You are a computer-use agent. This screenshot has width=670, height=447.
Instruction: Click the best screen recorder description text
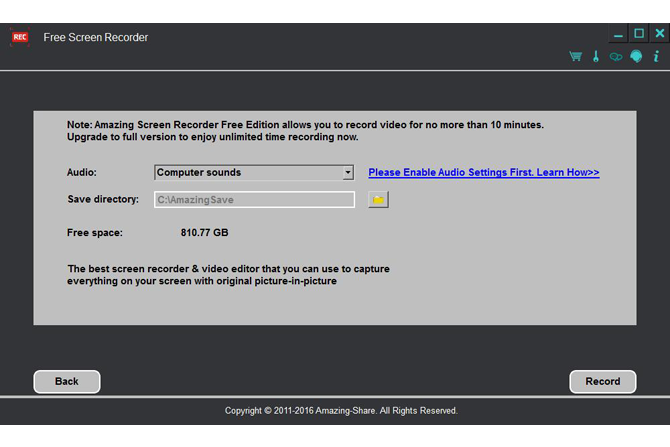click(229, 275)
